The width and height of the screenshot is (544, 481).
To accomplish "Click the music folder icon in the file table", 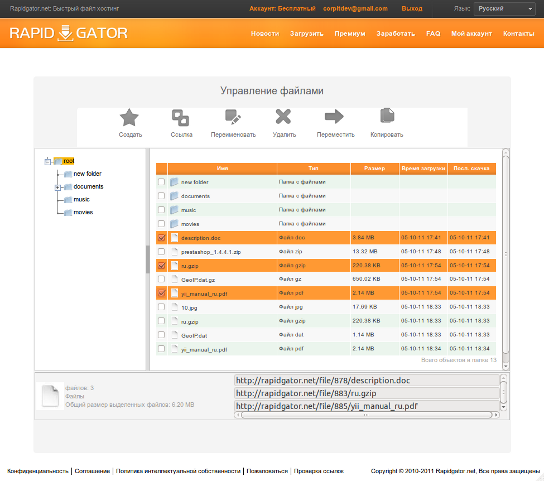I will tap(174, 210).
